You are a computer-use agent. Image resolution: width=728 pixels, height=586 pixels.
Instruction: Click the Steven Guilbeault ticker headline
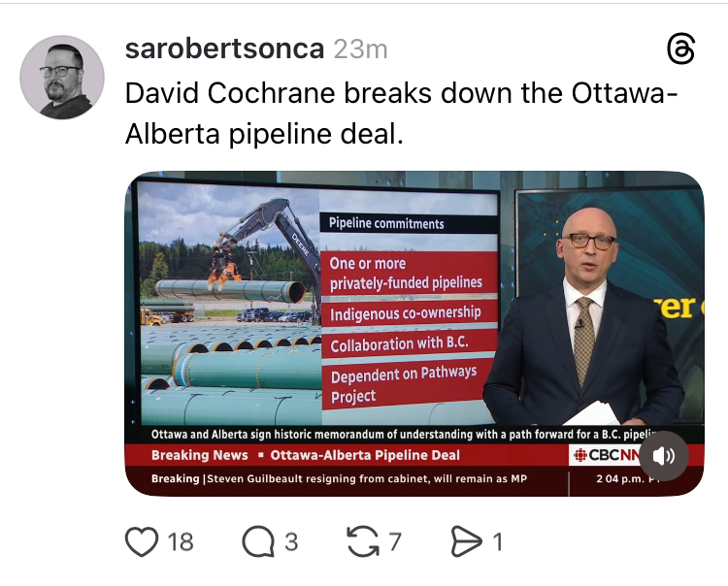click(367, 479)
